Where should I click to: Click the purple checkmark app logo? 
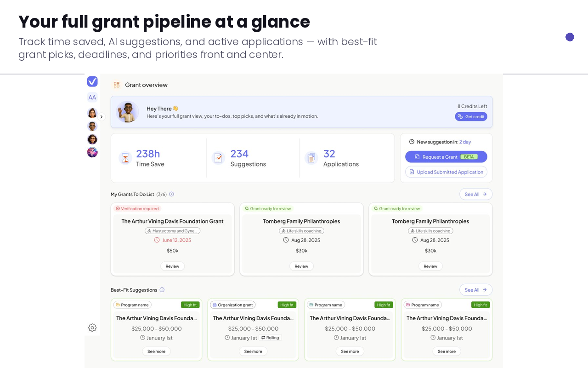[92, 81]
